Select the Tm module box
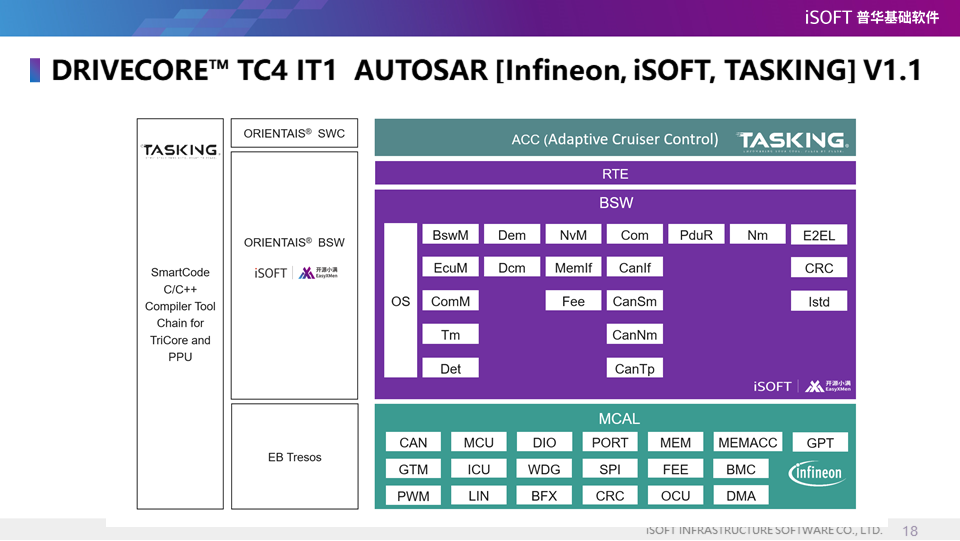 (450, 335)
